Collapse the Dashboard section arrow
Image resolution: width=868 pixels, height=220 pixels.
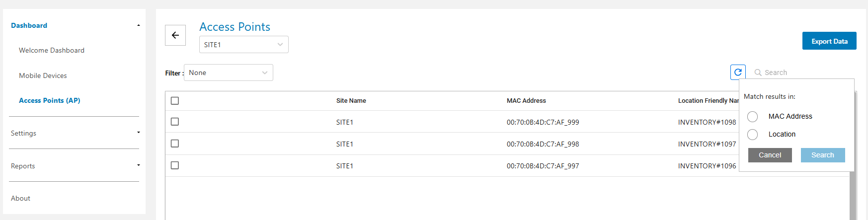point(139,25)
